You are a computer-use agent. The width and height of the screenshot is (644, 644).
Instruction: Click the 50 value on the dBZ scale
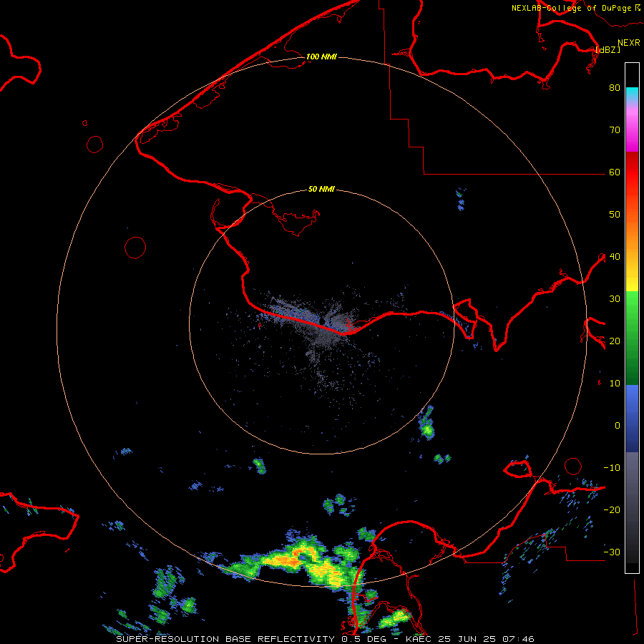click(615, 215)
